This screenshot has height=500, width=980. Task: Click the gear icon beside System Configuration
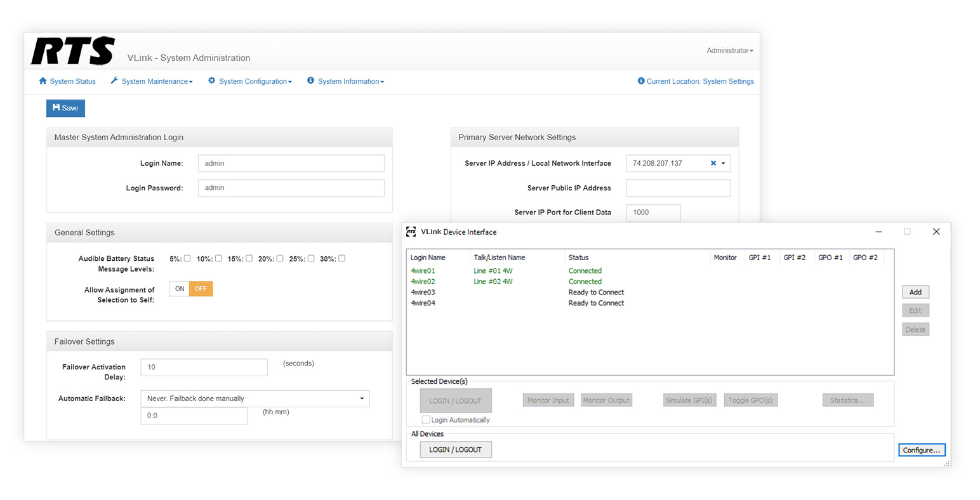pos(212,81)
